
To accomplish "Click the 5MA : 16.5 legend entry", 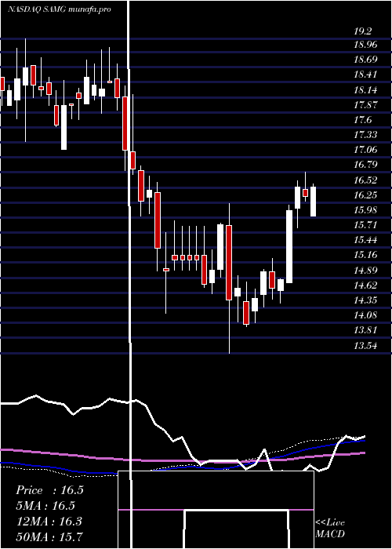I will coord(45,505).
